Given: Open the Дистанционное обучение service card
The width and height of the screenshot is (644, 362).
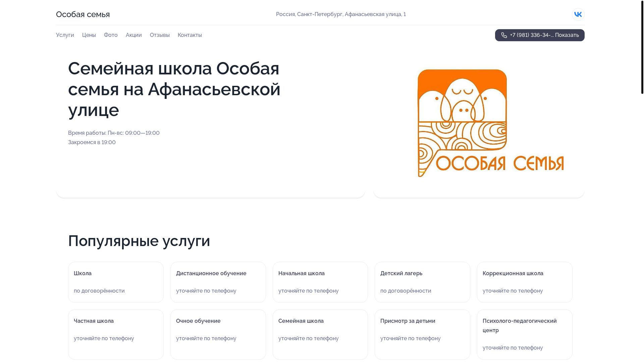Looking at the screenshot, I should [x=218, y=282].
